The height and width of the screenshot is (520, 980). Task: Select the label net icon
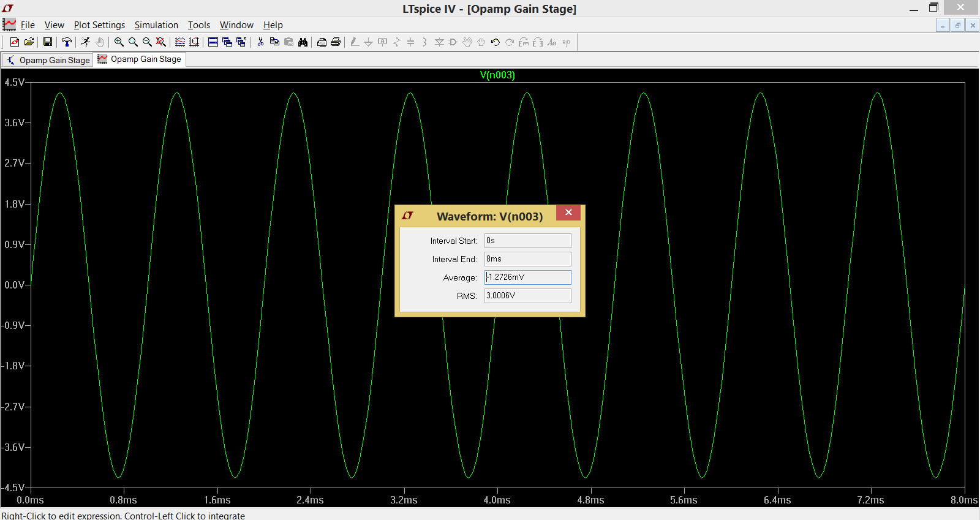[383, 42]
